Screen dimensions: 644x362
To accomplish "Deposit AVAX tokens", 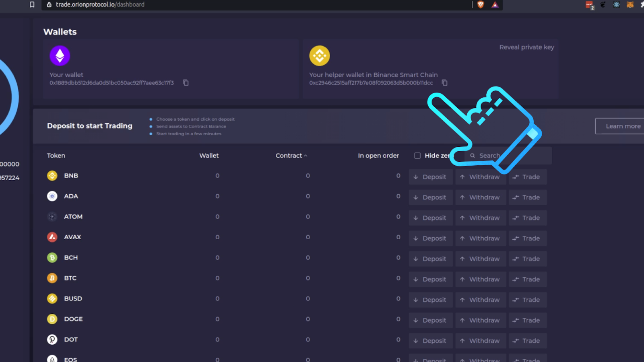I will pos(431,239).
